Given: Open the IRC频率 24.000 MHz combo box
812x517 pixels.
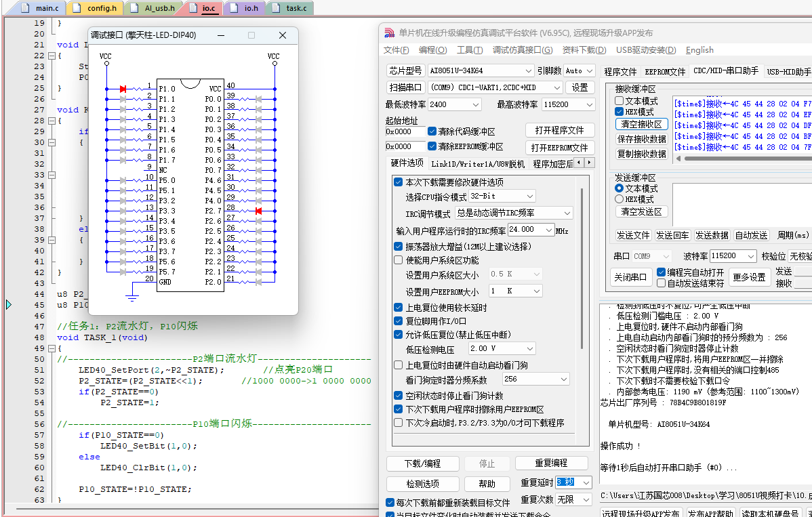Looking at the screenshot, I should pos(531,229).
